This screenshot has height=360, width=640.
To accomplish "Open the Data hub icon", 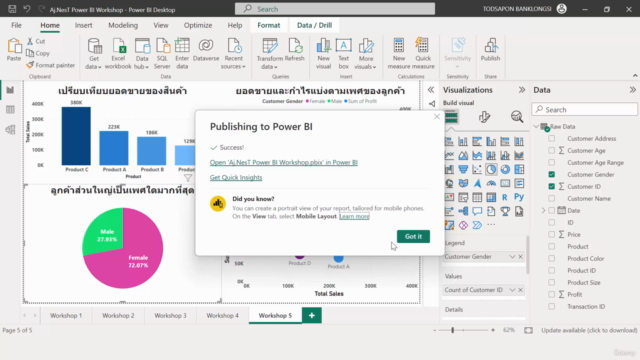I will pyautogui.click(x=142, y=46).
